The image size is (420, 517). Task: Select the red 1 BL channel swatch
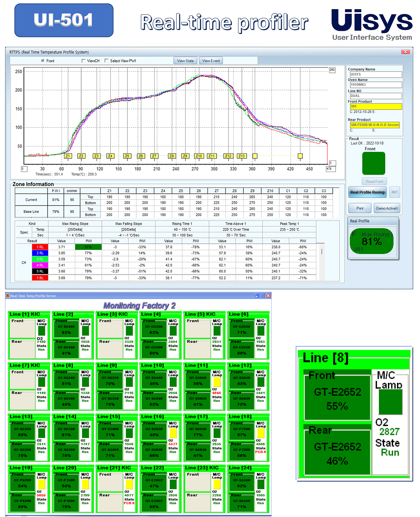tap(40, 278)
